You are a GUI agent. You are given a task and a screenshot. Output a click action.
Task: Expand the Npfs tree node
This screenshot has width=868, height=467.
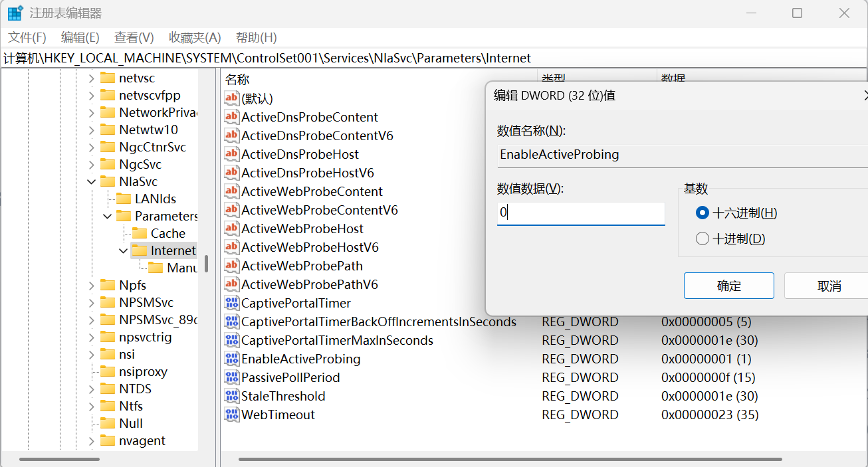[x=92, y=285]
